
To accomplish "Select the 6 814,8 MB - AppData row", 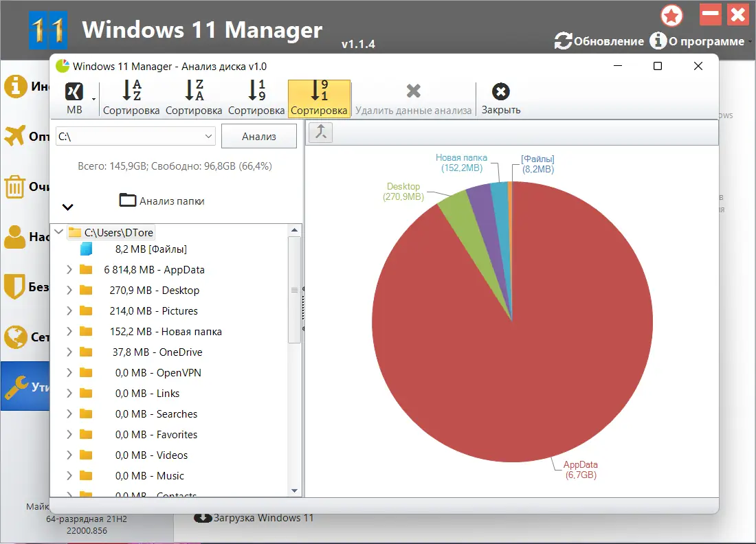I will tap(154, 270).
